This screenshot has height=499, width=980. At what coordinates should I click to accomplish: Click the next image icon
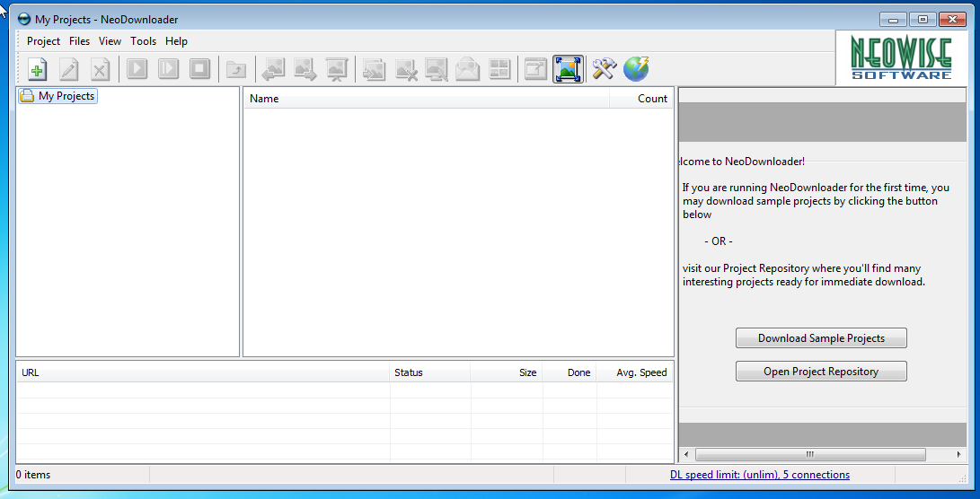click(x=305, y=69)
